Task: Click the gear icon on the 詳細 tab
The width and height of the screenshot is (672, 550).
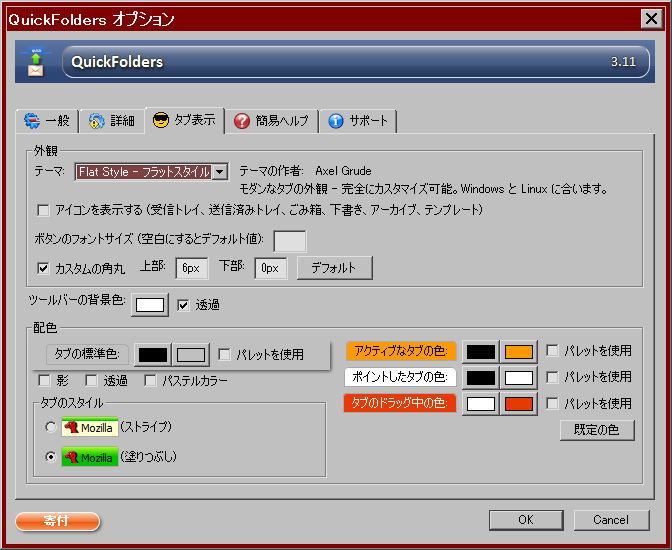Action: click(x=96, y=121)
